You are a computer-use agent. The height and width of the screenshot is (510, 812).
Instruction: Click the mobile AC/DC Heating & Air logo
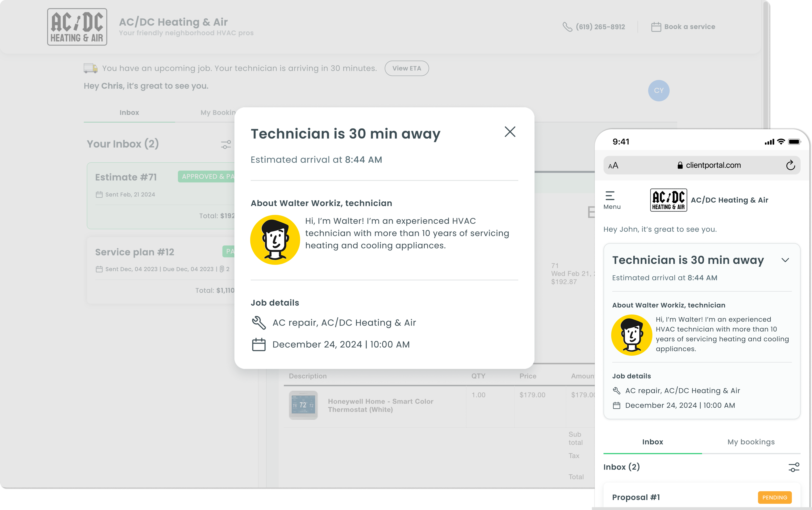668,200
